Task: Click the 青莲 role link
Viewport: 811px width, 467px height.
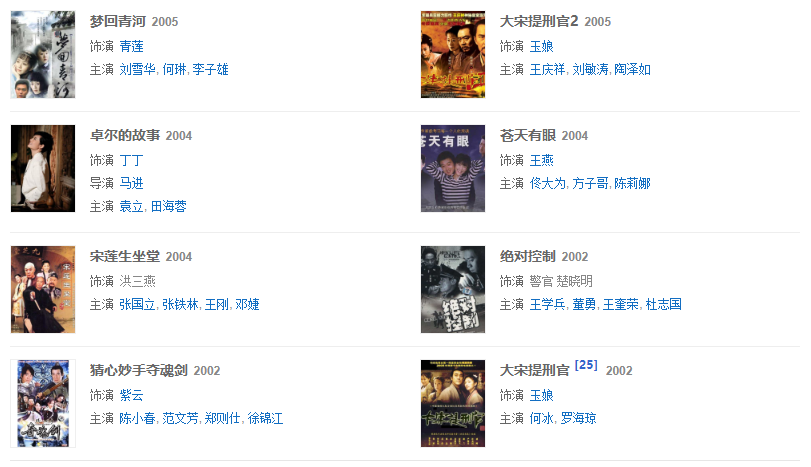Action: [x=131, y=47]
